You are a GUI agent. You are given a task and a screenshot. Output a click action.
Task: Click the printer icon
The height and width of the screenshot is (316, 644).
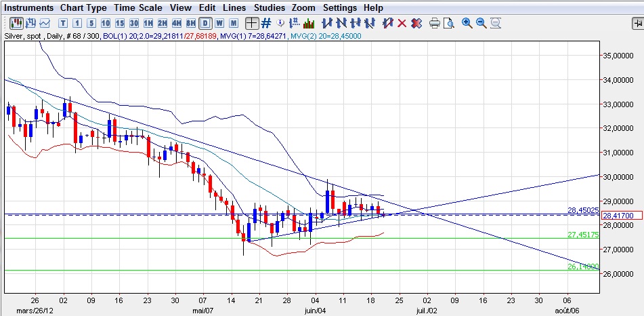point(434,23)
